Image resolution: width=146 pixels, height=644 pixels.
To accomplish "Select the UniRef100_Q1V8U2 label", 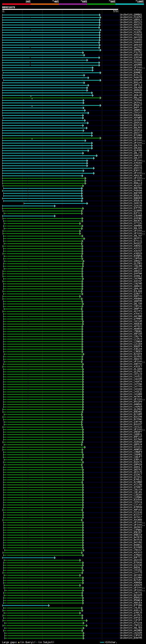I will (x=131, y=357).
